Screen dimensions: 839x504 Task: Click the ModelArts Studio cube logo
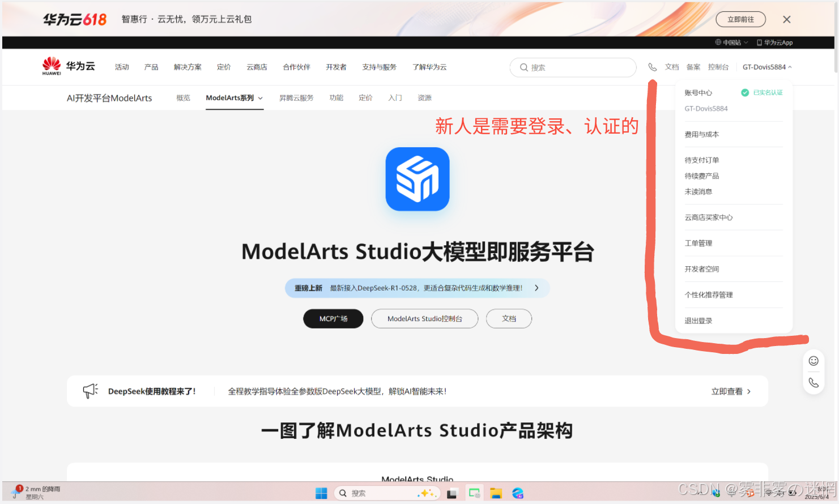(418, 179)
